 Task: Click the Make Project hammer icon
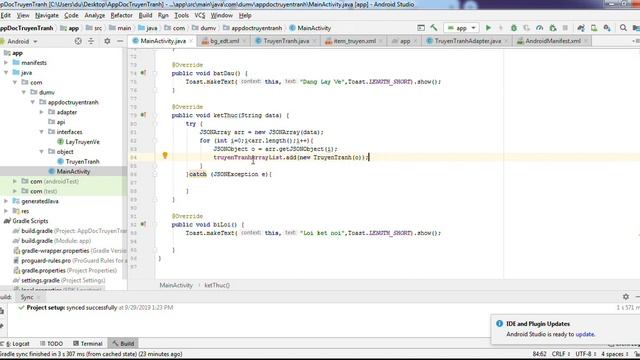tap(434, 28)
